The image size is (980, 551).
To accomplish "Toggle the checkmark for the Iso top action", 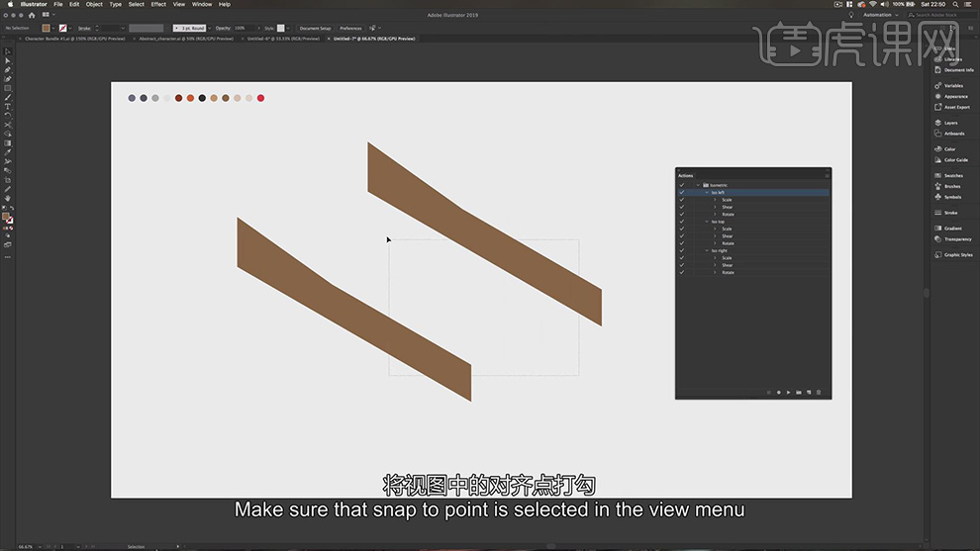I will click(682, 222).
